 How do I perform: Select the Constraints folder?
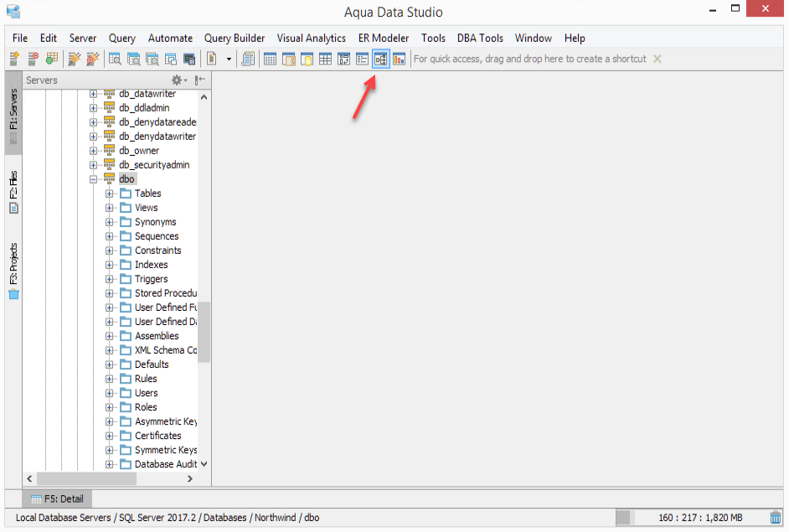(158, 251)
